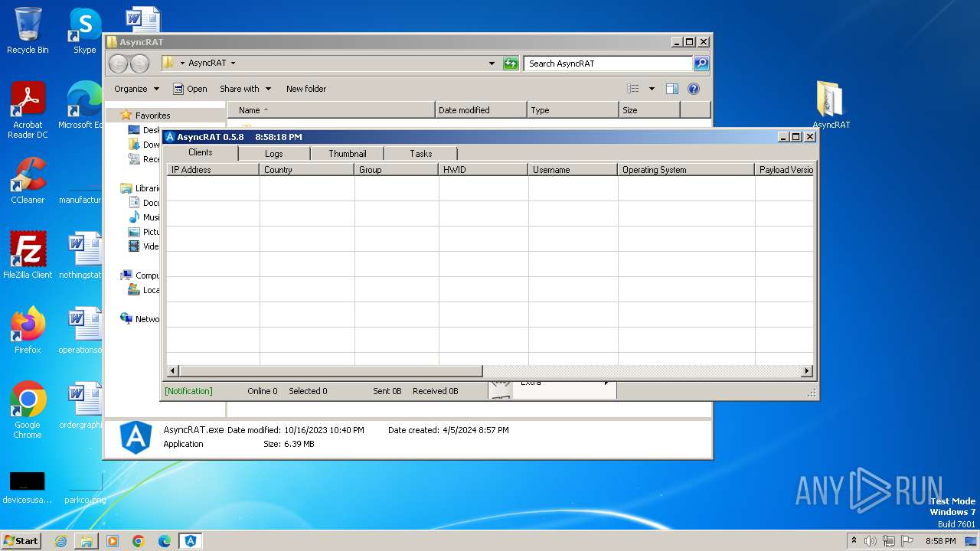Open the Start menu

pyautogui.click(x=21, y=541)
